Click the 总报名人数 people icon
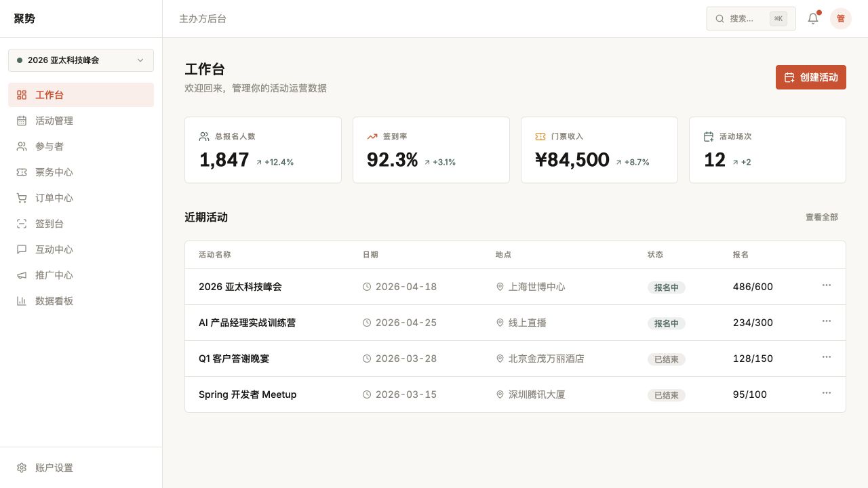Viewport: 868px width, 488px height. 204,136
